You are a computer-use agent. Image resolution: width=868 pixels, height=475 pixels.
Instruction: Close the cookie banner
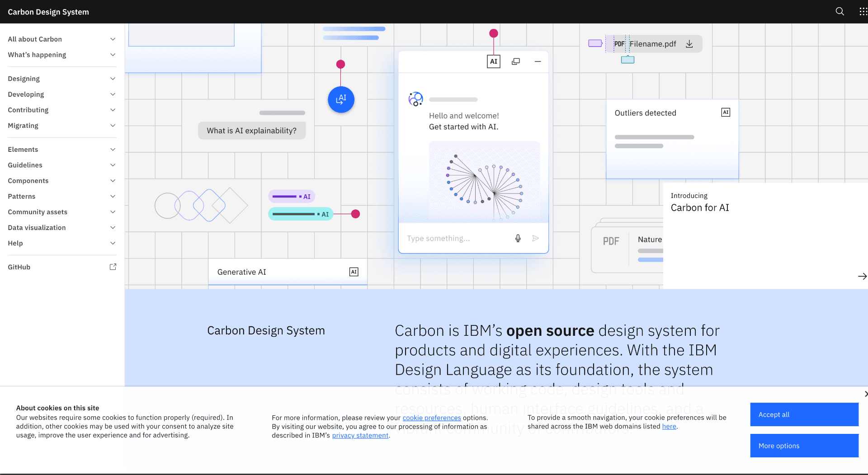[865, 394]
